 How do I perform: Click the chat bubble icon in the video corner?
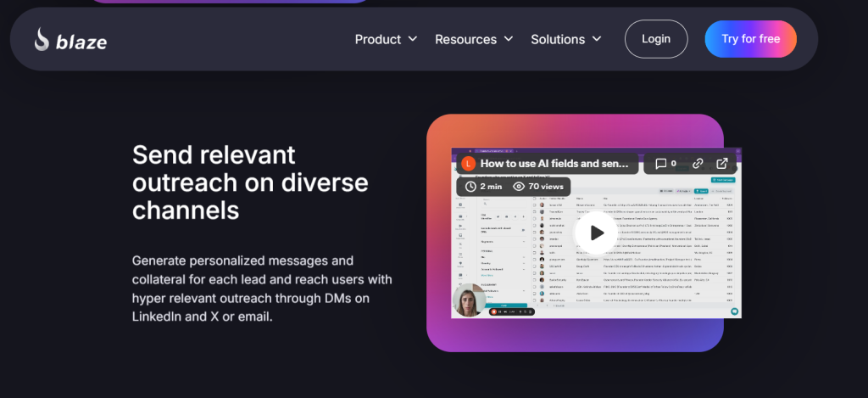coord(734,311)
